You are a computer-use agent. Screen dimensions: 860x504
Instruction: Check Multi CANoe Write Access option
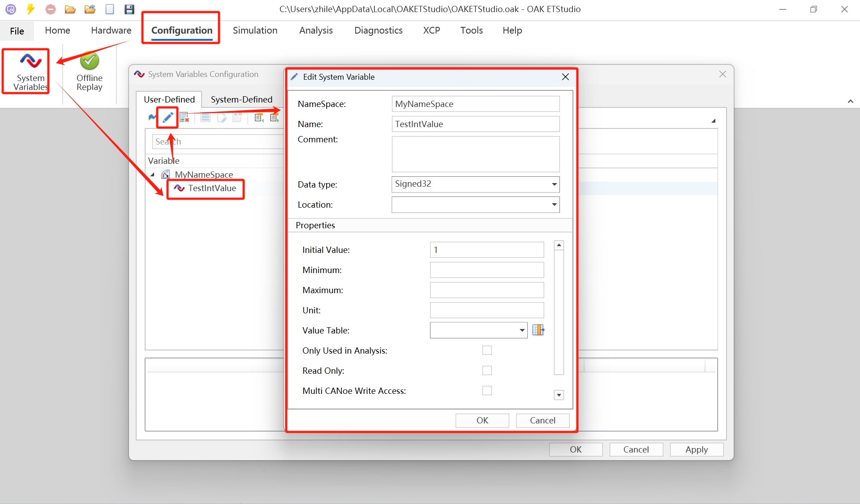487,391
